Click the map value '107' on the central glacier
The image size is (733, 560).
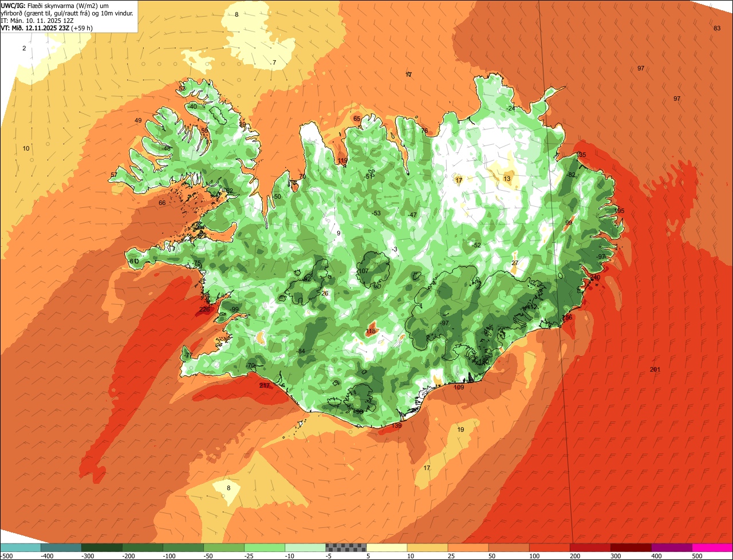364,271
